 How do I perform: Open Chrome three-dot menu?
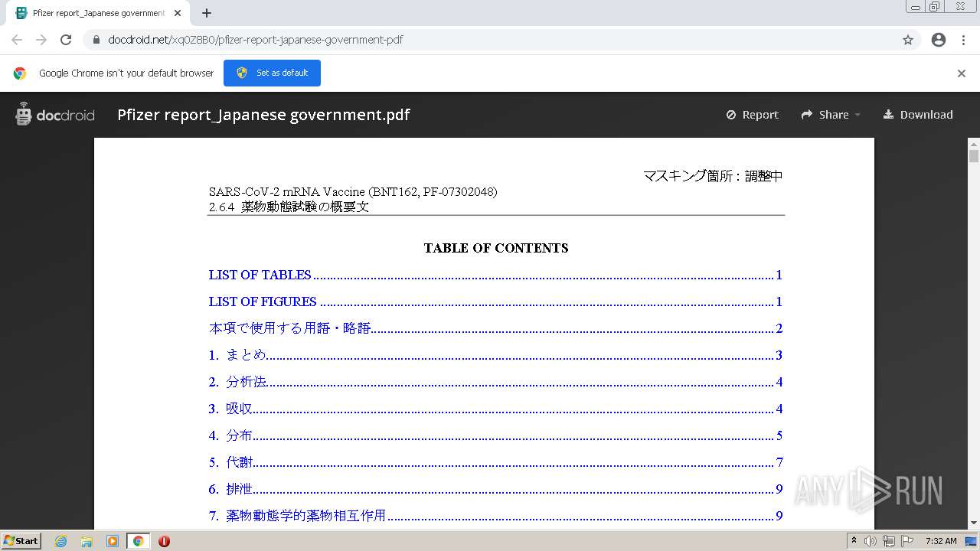963,40
